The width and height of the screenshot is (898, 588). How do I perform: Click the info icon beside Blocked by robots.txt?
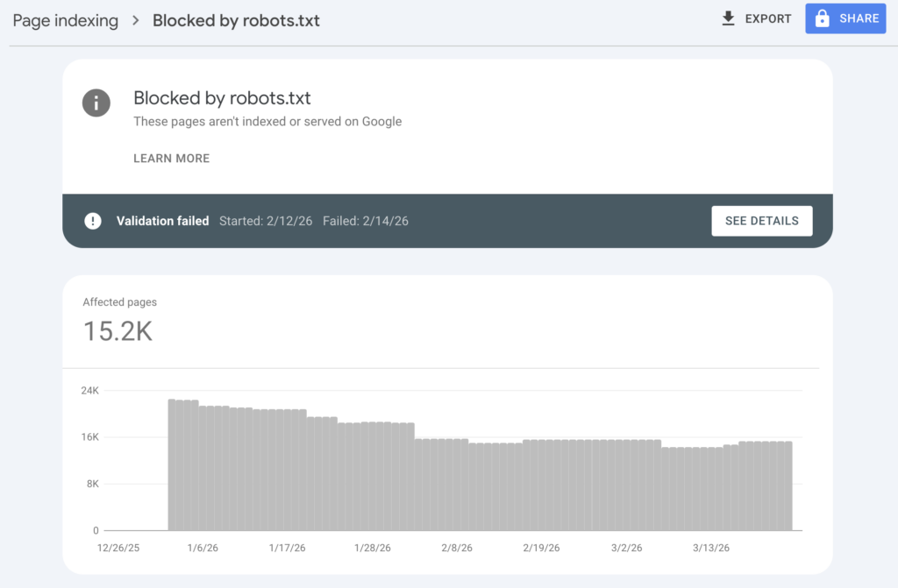pyautogui.click(x=96, y=103)
